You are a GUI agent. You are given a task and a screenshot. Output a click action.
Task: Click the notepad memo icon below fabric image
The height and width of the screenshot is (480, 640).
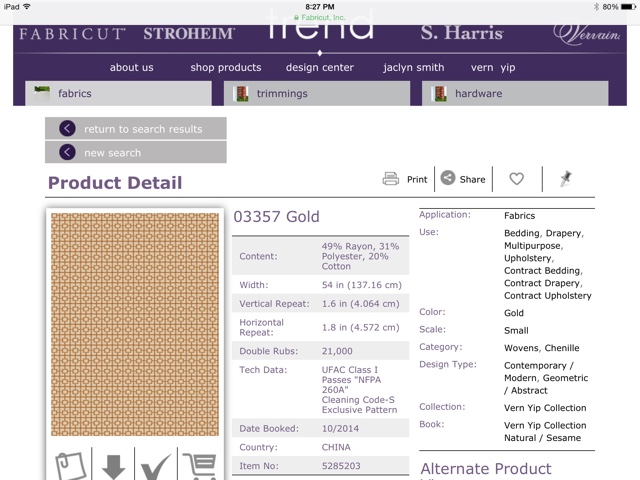pyautogui.click(x=70, y=466)
